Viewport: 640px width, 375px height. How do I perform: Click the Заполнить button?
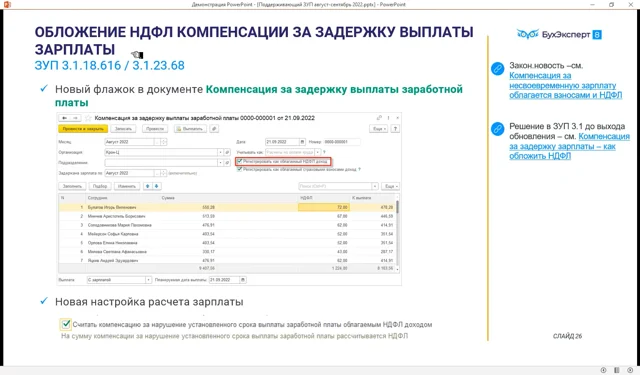pos(72,186)
